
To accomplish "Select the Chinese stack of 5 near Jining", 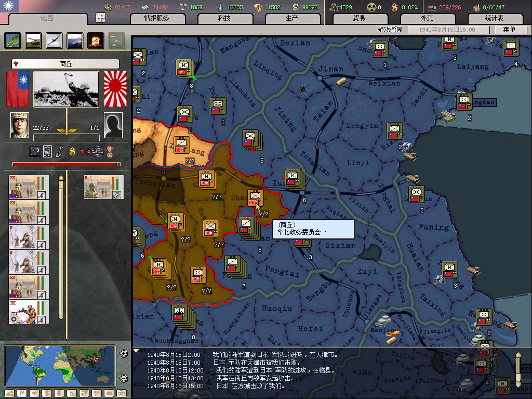I will click(252, 139).
